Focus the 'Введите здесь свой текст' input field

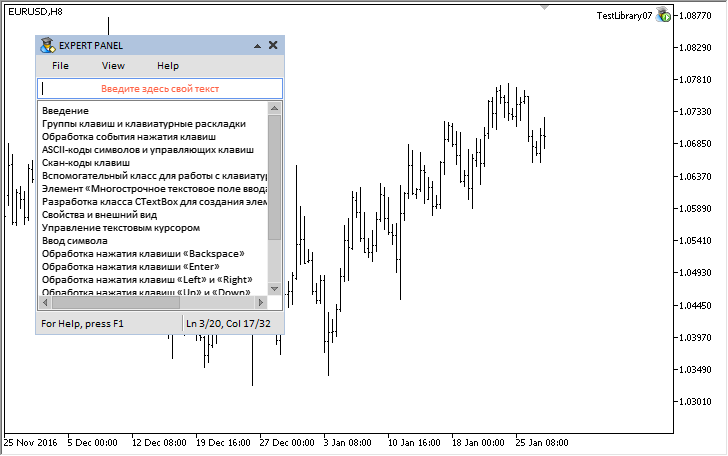tap(160, 89)
